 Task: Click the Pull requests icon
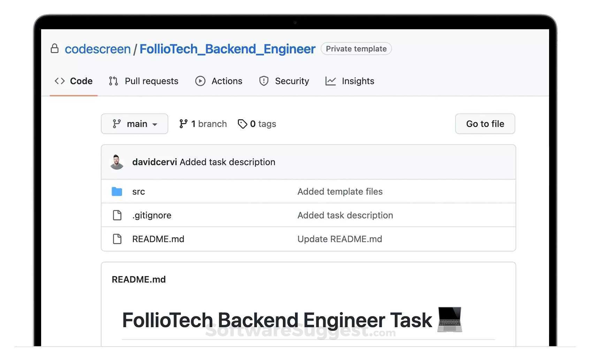pyautogui.click(x=113, y=81)
